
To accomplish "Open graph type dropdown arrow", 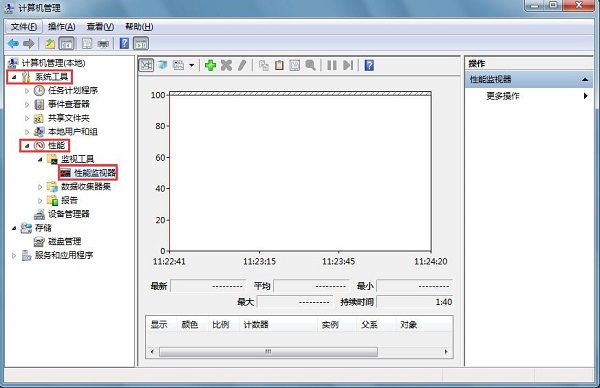I will click(191, 65).
